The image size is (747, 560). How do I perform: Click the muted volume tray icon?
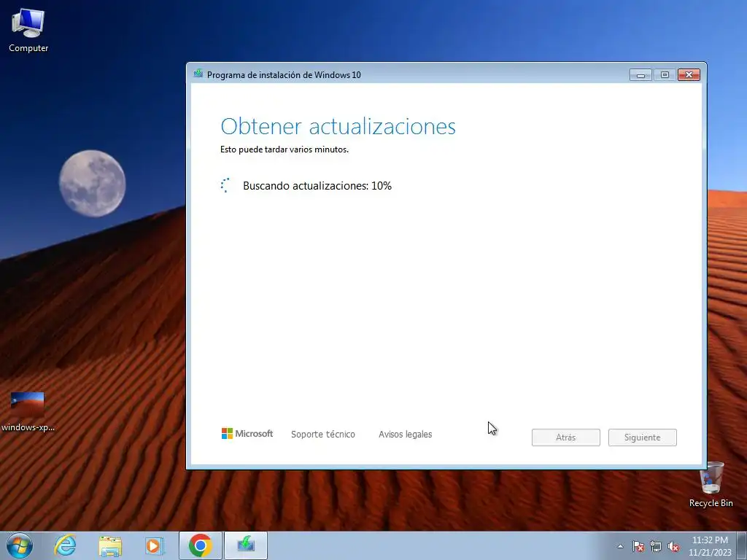pyautogui.click(x=673, y=546)
